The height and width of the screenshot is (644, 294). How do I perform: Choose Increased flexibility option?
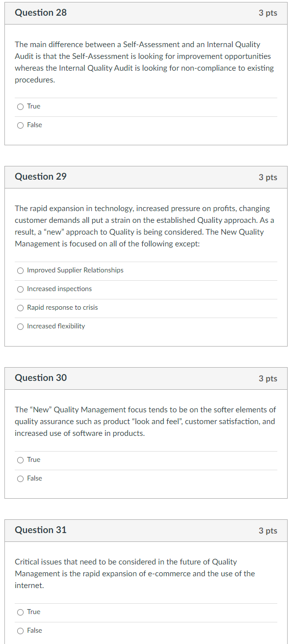point(20,326)
